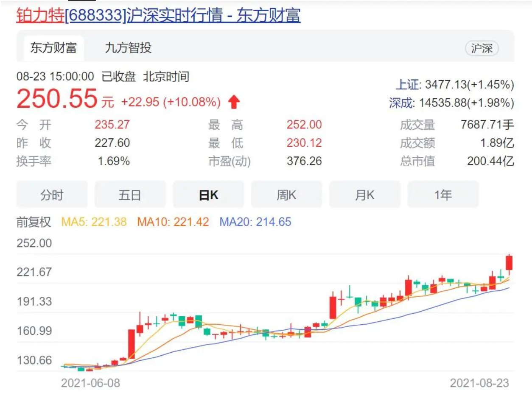Click the 沪深 market badge
The image size is (532, 404).
[482, 48]
